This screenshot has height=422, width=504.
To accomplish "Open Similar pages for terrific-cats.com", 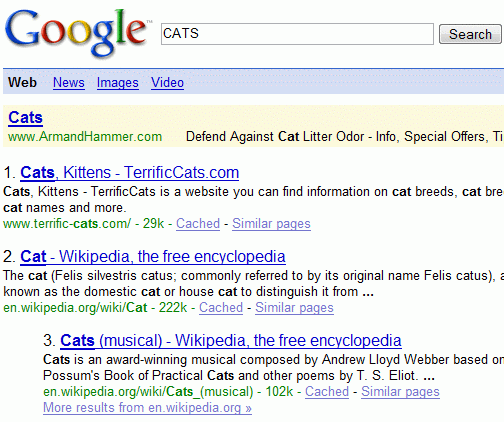I will point(271,223).
